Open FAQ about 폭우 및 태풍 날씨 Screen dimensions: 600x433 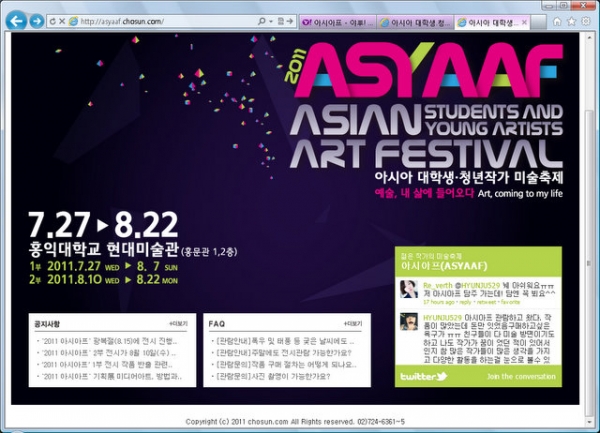click(285, 341)
